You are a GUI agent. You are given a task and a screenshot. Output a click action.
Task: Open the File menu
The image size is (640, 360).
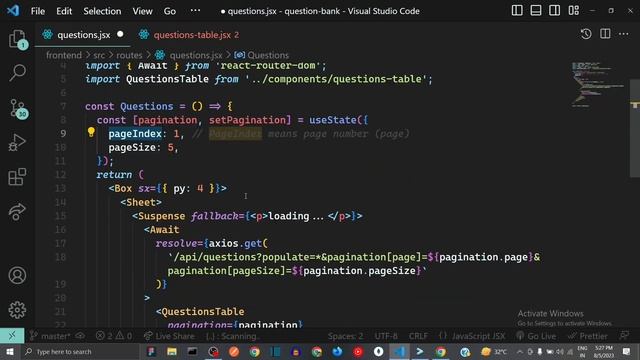point(38,11)
